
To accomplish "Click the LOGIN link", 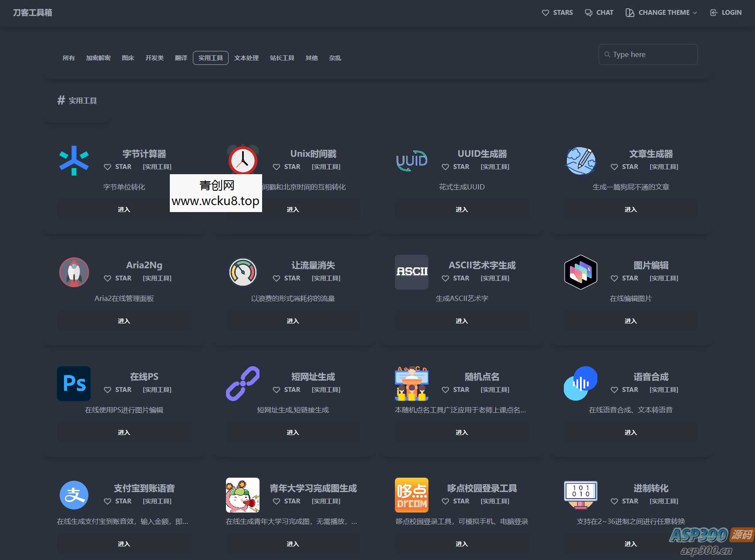I will pyautogui.click(x=725, y=12).
